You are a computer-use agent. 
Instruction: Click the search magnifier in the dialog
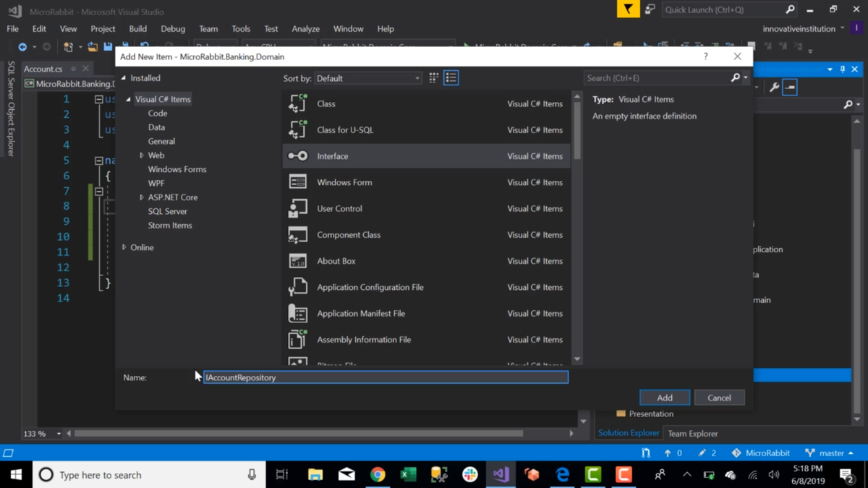pyautogui.click(x=736, y=78)
